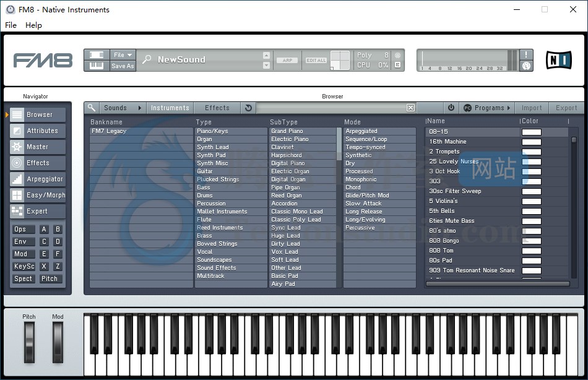Switch to the browser Effects tab
Viewport: 588px width, 380px height.
pos(217,108)
